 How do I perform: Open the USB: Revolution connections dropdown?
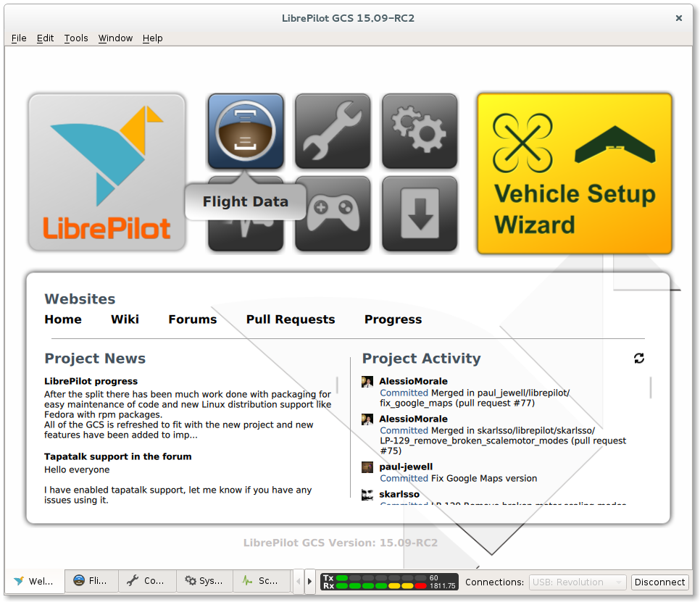[578, 582]
